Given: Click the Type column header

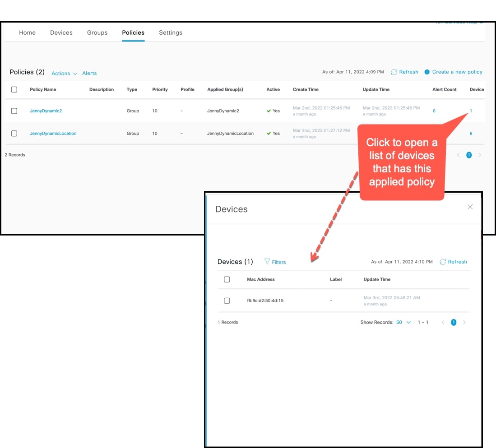Looking at the screenshot, I should click(x=132, y=89).
